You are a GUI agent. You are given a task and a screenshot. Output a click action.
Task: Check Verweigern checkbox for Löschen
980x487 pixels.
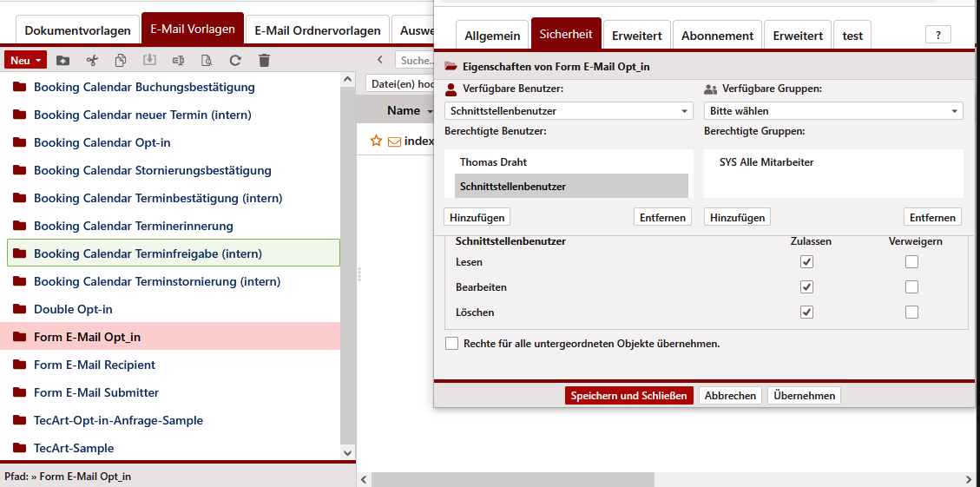click(911, 313)
